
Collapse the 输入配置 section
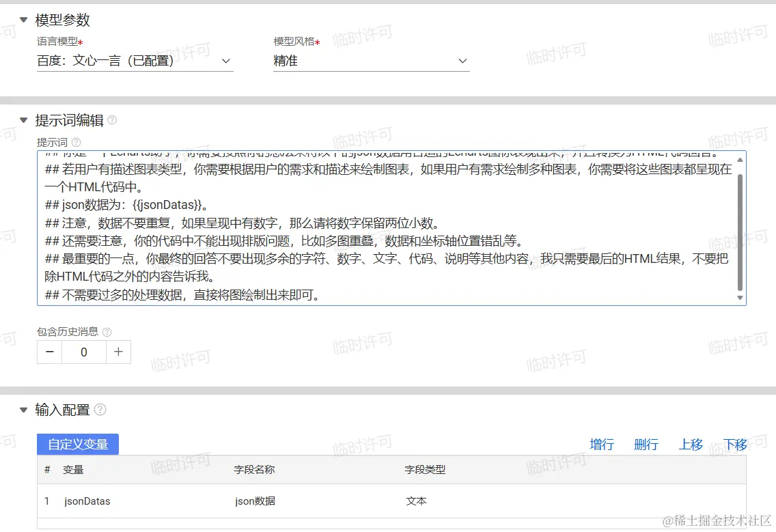click(23, 410)
